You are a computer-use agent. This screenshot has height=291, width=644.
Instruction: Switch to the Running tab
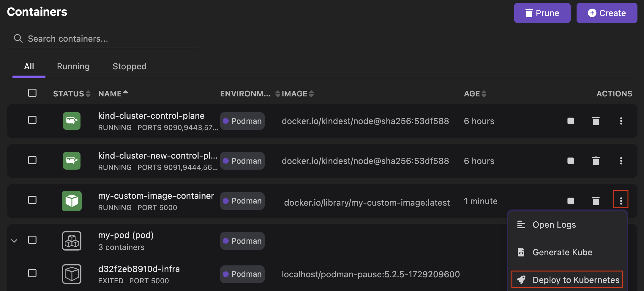click(73, 66)
